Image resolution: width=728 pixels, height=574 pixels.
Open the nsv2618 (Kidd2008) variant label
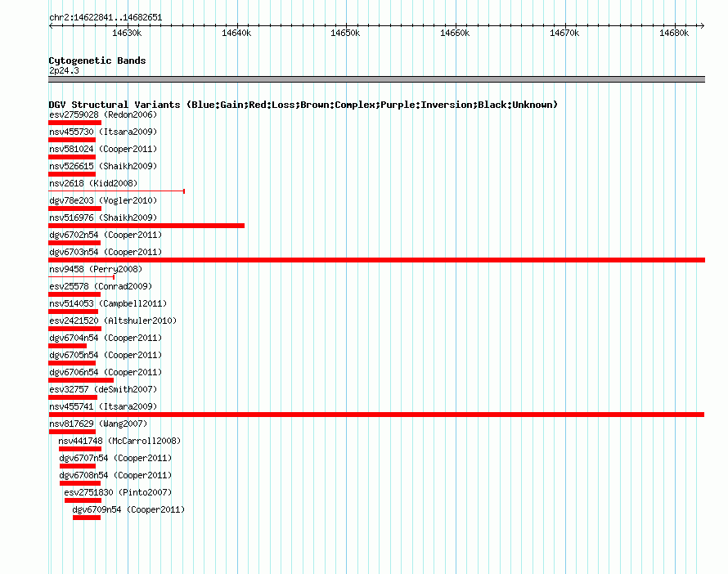pos(93,183)
